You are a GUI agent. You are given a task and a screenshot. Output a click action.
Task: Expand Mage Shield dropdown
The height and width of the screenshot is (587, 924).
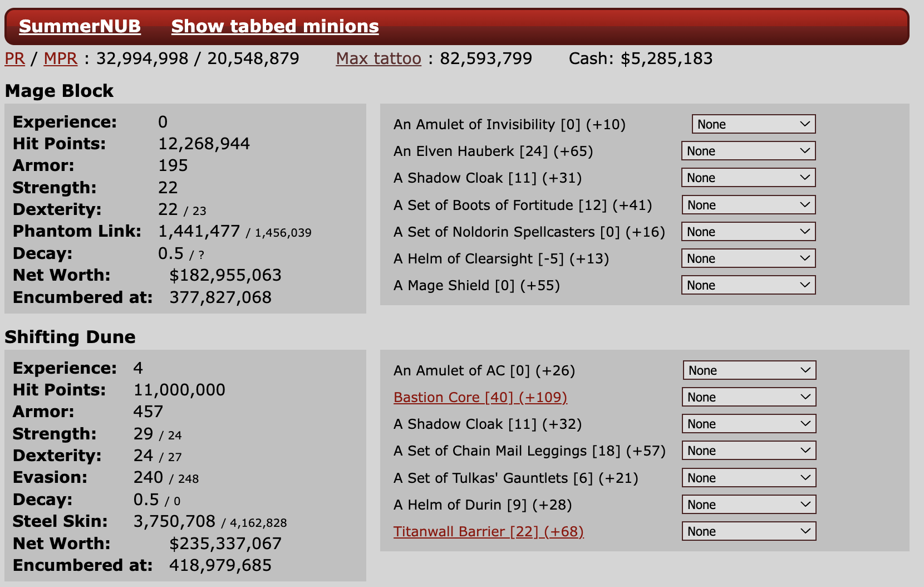point(748,285)
